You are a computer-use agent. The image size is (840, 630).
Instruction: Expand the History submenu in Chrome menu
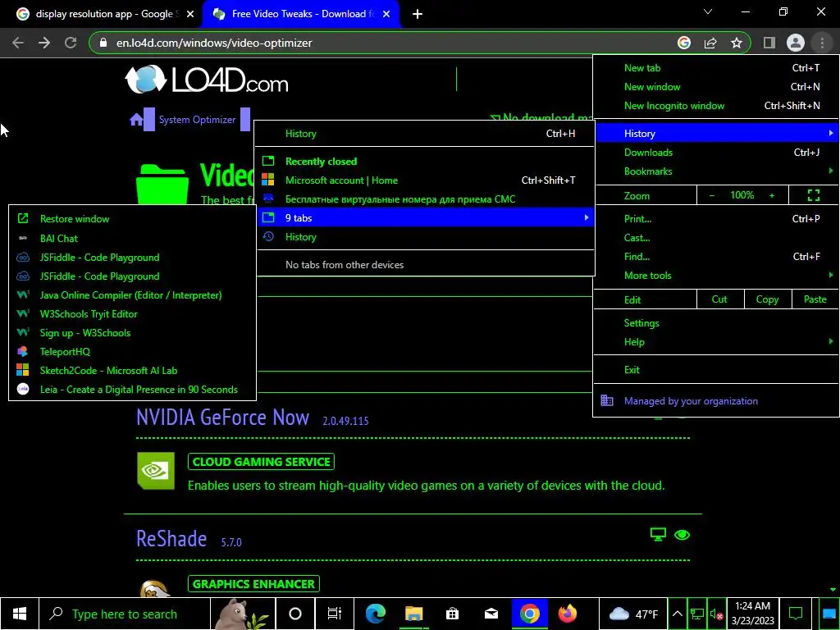click(716, 134)
